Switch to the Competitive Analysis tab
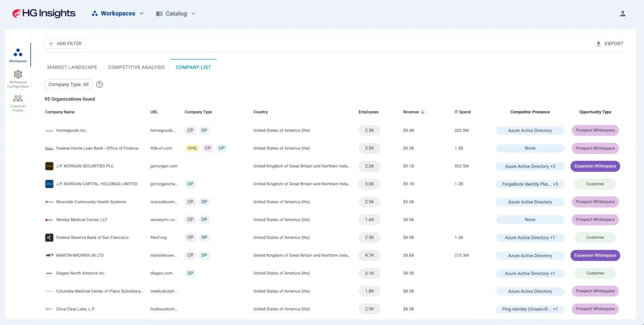644x325 pixels. [x=136, y=67]
